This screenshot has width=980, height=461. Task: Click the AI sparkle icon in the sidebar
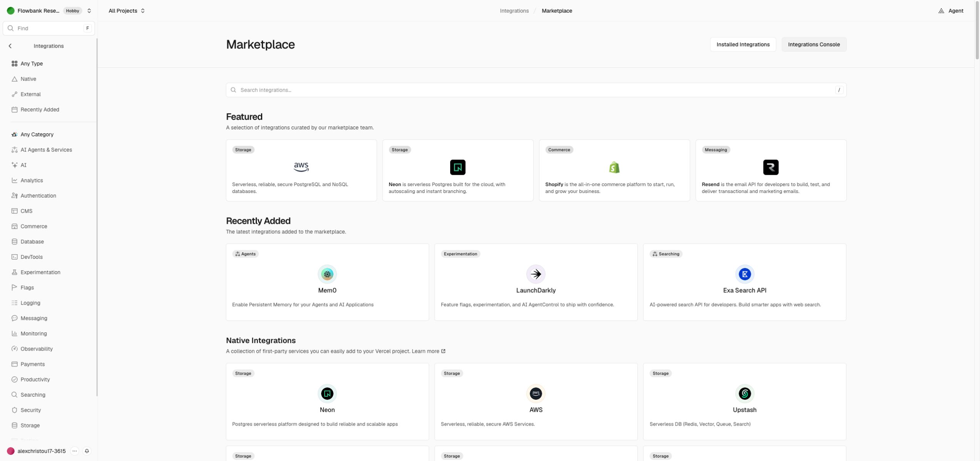click(14, 165)
